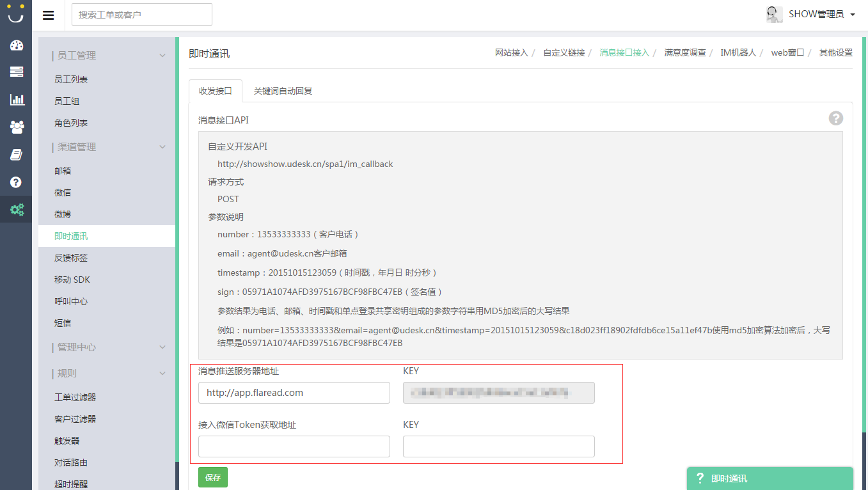
Task: Open the SHOW管理员 user dropdown
Action: (811, 14)
